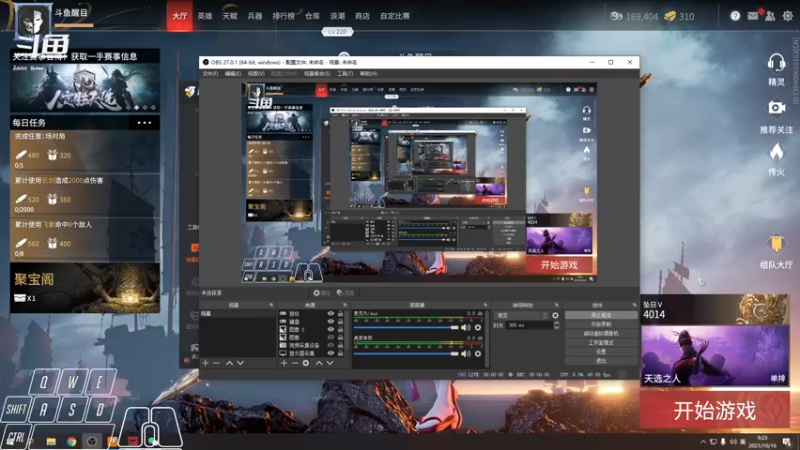Open game friends icon
The height and width of the screenshot is (450, 800).
[770, 16]
